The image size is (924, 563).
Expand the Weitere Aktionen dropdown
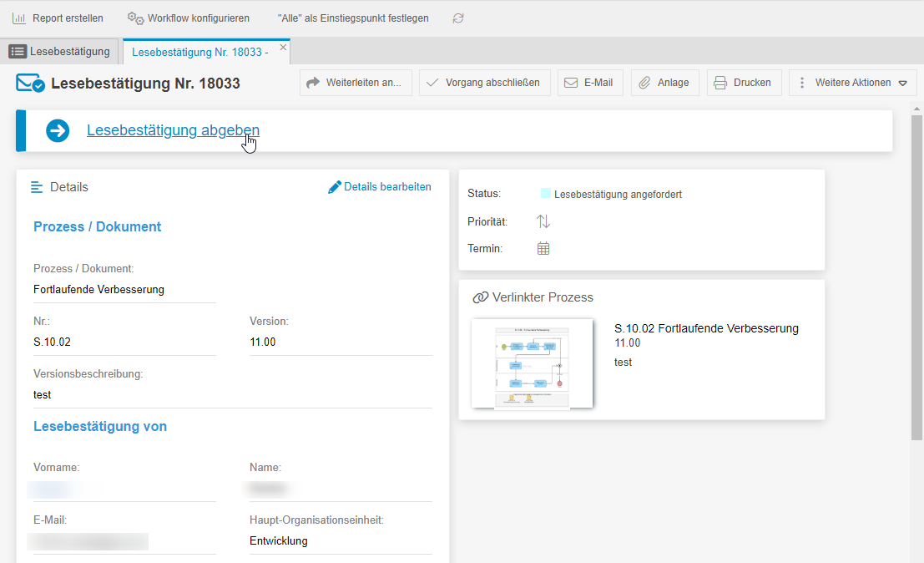pos(852,83)
